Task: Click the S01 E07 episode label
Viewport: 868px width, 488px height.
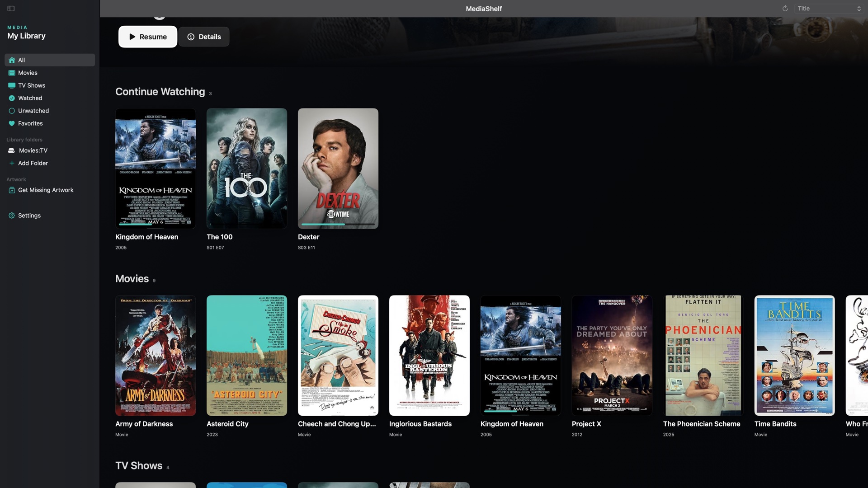Action: [215, 248]
